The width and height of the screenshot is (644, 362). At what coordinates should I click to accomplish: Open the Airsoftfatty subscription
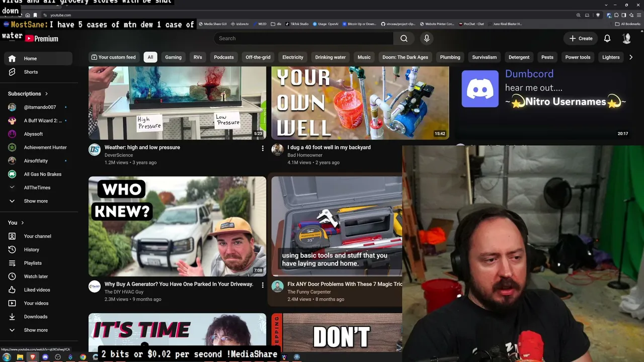(38, 161)
